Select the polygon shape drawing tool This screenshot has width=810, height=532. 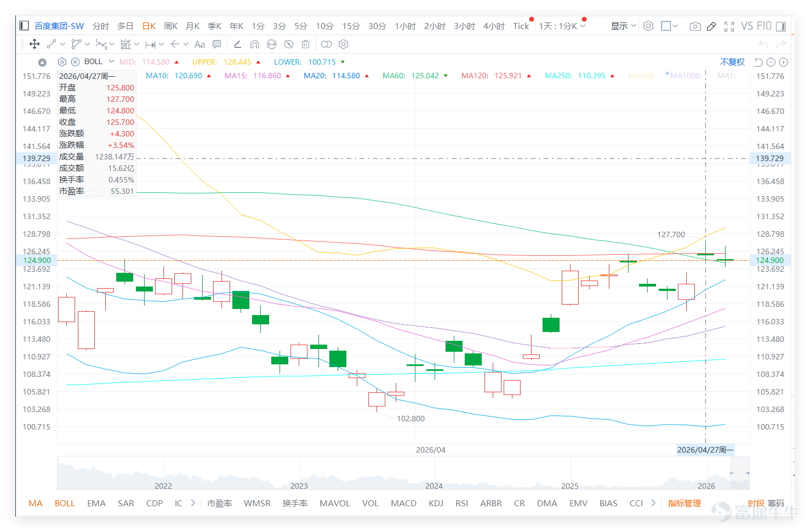(76, 44)
